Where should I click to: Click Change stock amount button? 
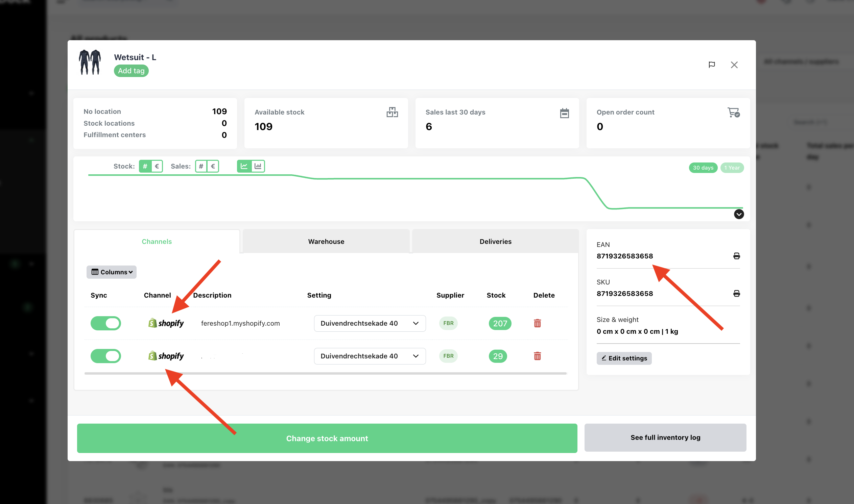pos(327,438)
